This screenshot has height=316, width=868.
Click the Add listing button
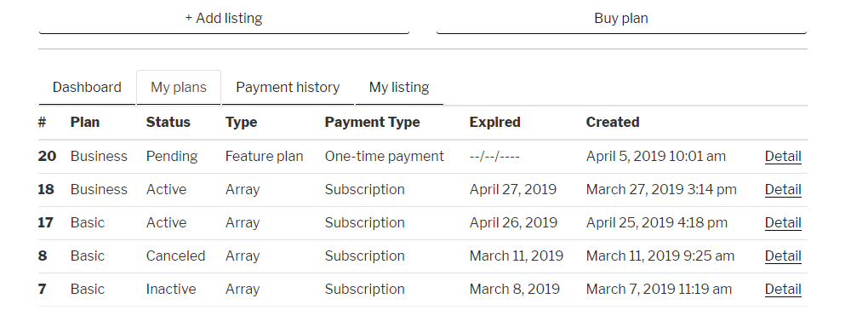point(224,18)
